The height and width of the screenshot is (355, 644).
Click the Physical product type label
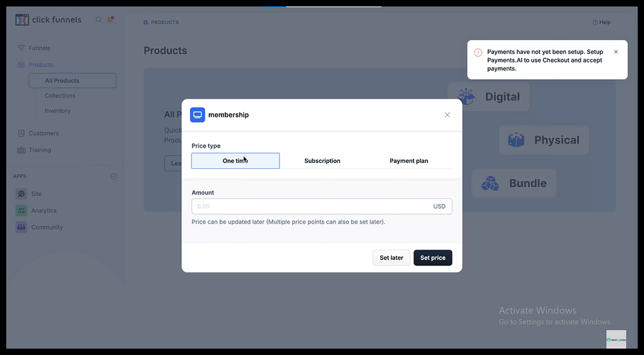556,140
